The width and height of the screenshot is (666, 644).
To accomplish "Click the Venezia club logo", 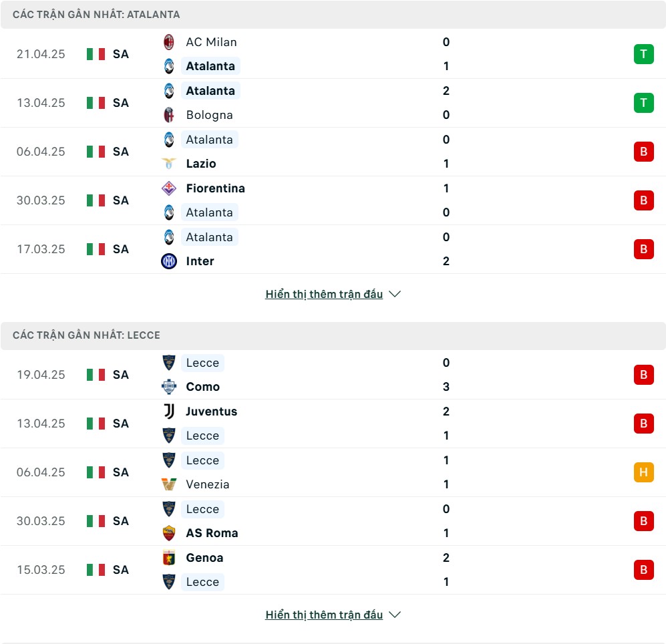I will [x=169, y=484].
